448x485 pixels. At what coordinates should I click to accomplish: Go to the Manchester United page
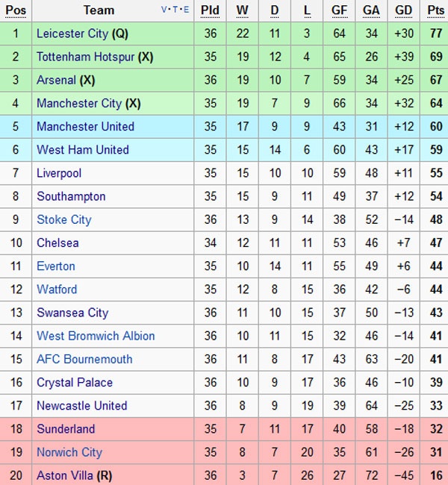click(85, 126)
